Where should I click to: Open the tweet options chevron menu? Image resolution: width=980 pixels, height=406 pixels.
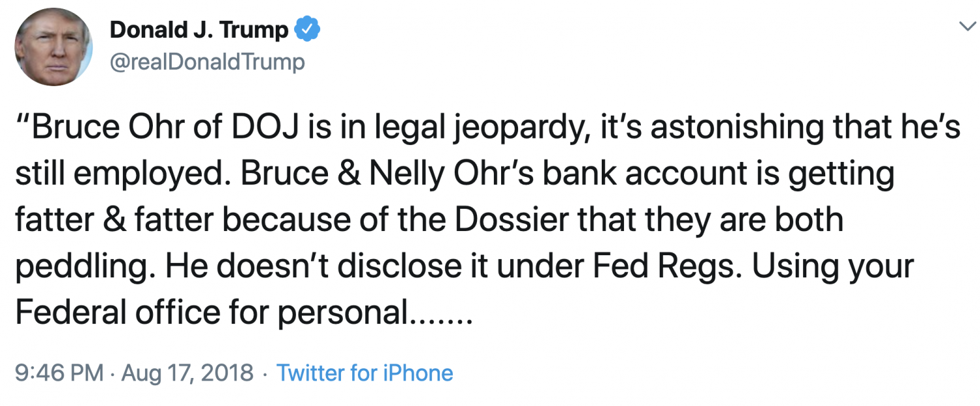pos(965,26)
